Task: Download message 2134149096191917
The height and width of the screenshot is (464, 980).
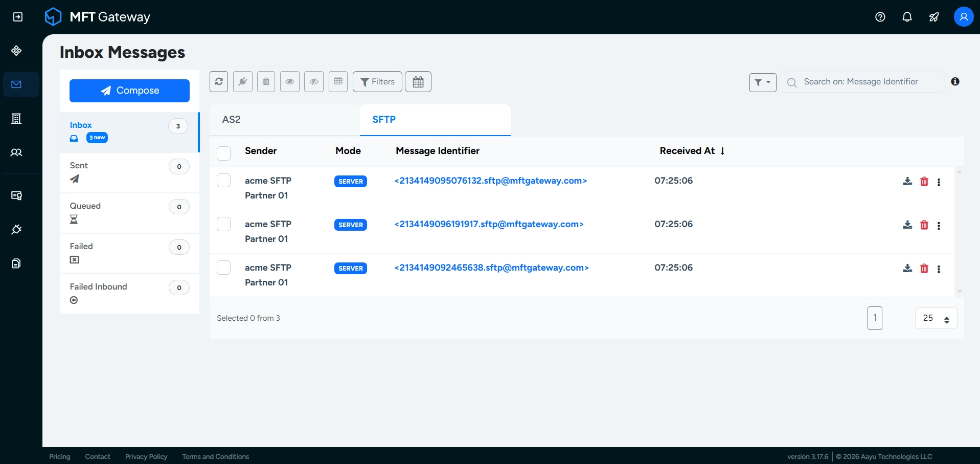Action: [907, 225]
